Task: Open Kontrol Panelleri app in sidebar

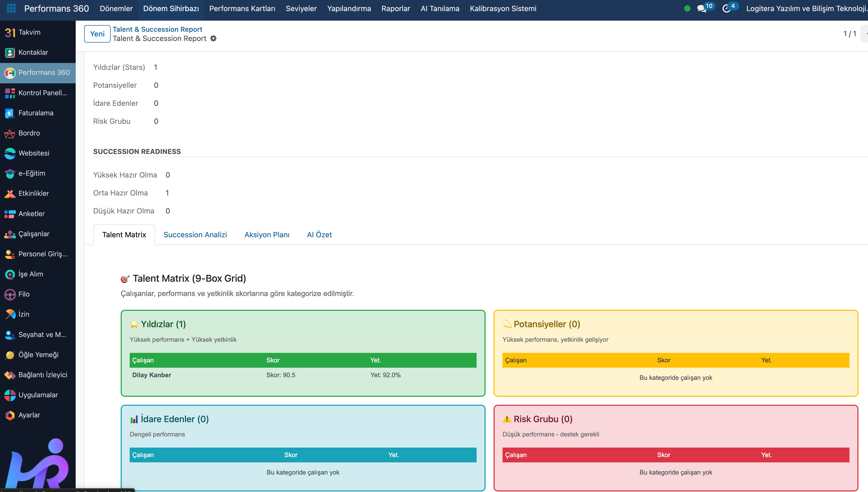Action: pos(38,93)
